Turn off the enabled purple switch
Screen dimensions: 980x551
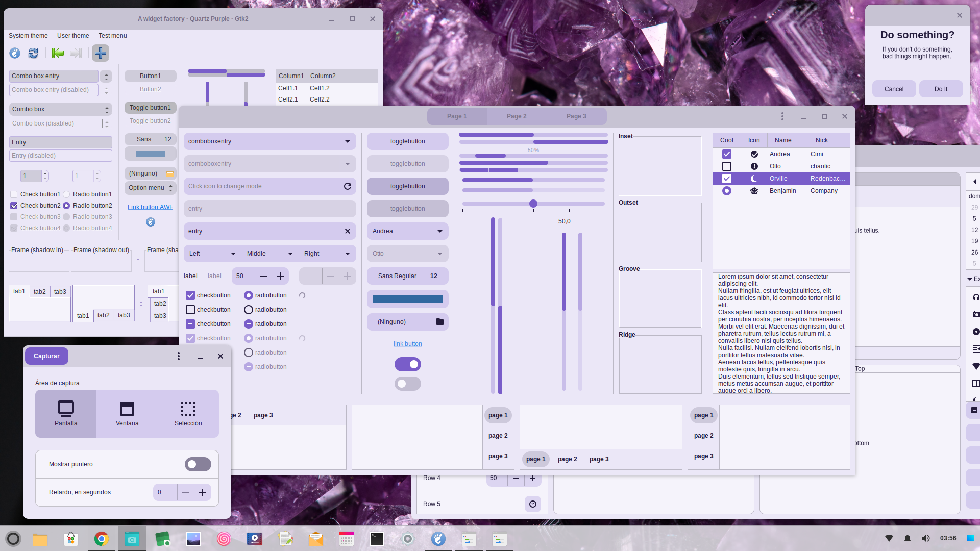(408, 364)
